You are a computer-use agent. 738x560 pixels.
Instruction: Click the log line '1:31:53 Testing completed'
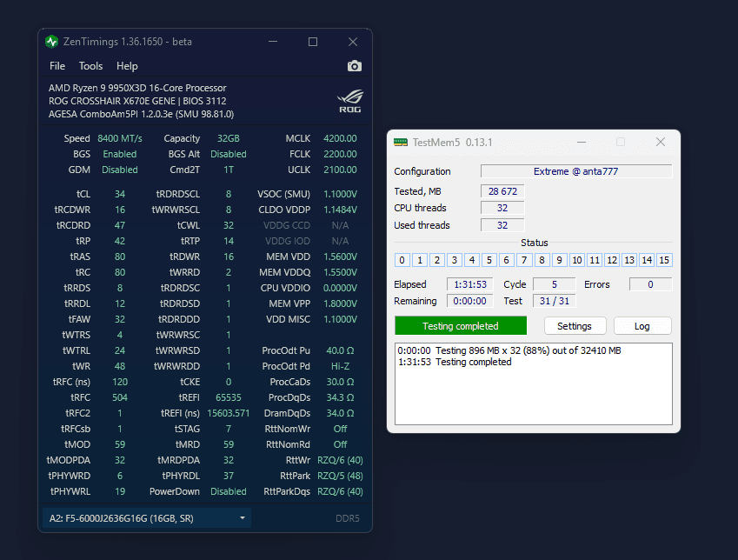tap(455, 362)
